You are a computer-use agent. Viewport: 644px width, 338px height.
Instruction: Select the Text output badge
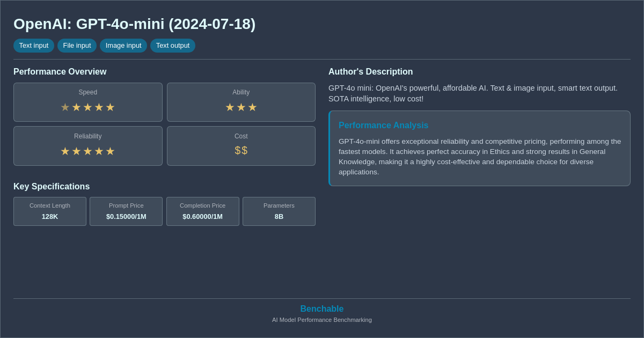pos(173,46)
